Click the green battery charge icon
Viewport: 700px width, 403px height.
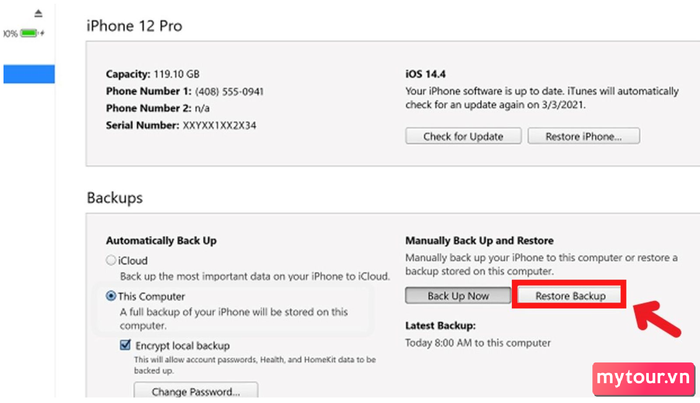point(29,33)
